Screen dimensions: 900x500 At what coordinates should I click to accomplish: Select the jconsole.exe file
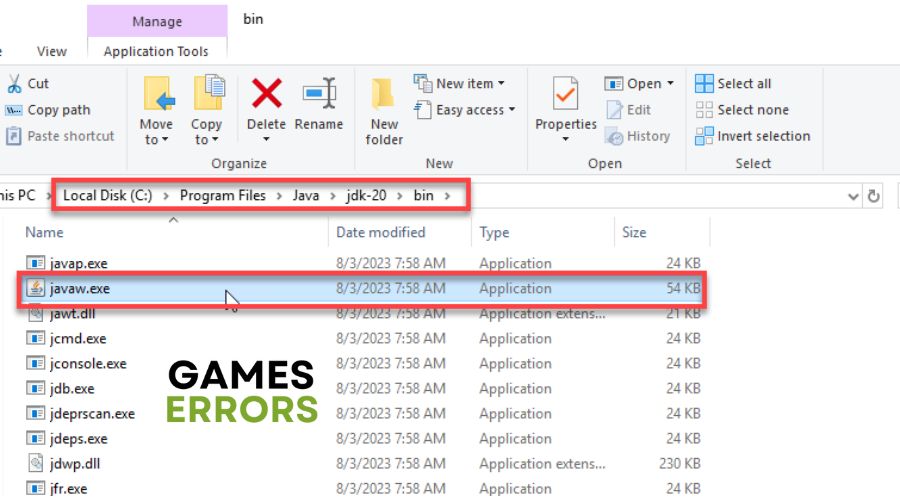pyautogui.click(x=88, y=363)
